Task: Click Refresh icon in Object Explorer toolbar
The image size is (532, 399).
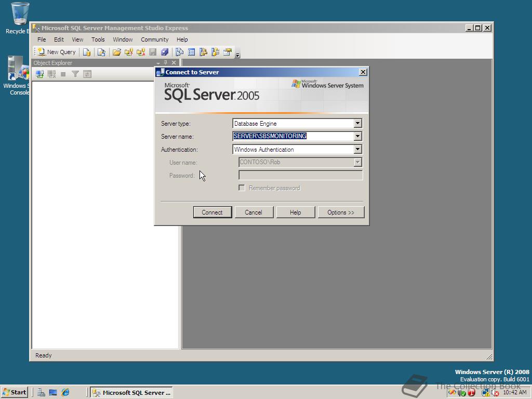Action: (x=87, y=74)
